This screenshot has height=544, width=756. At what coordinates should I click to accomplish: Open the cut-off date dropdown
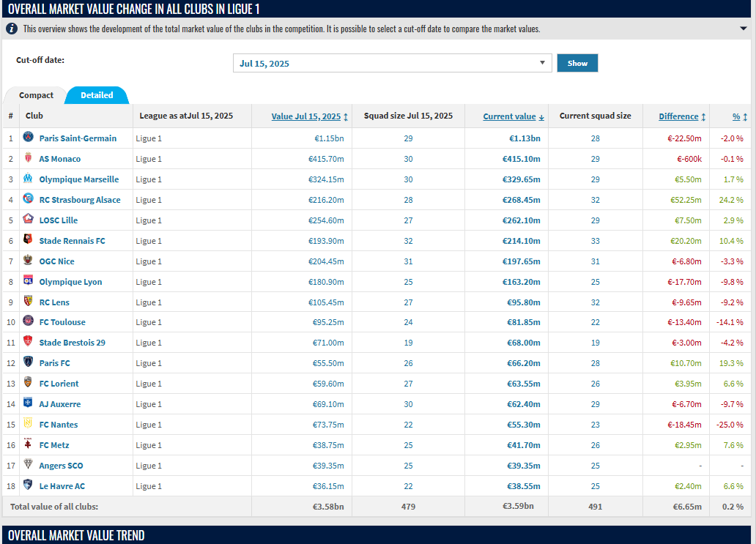[x=393, y=63]
